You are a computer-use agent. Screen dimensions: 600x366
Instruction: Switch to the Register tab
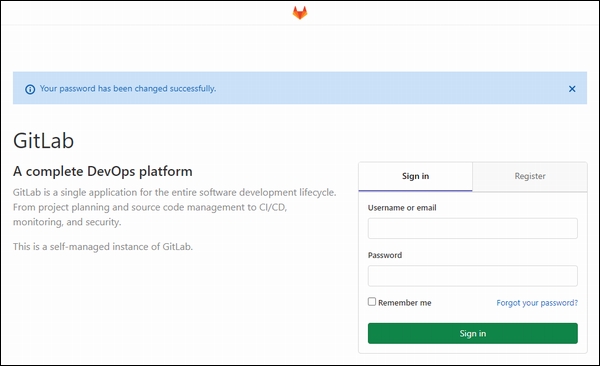point(530,176)
